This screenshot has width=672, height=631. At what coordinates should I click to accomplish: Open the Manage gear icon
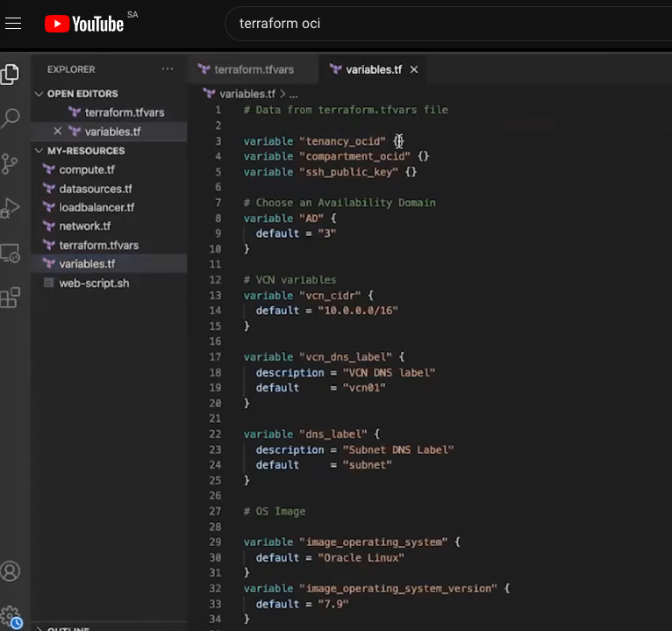[11, 616]
